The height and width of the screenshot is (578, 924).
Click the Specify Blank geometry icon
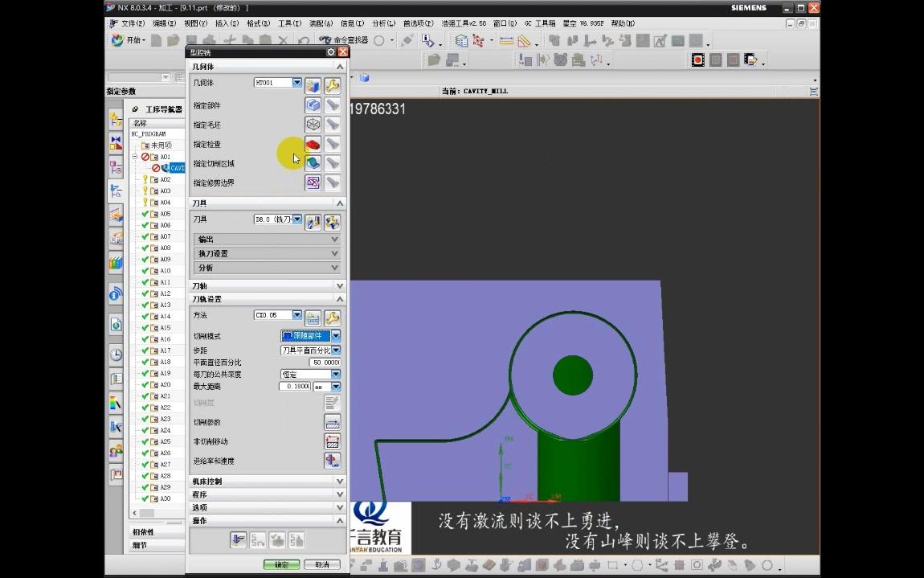pyautogui.click(x=312, y=124)
